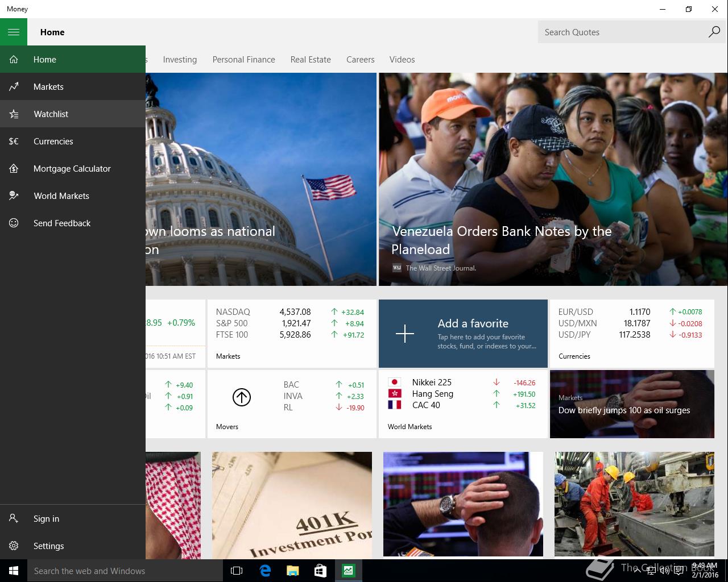Go to World Markets in the menu

coord(73,196)
